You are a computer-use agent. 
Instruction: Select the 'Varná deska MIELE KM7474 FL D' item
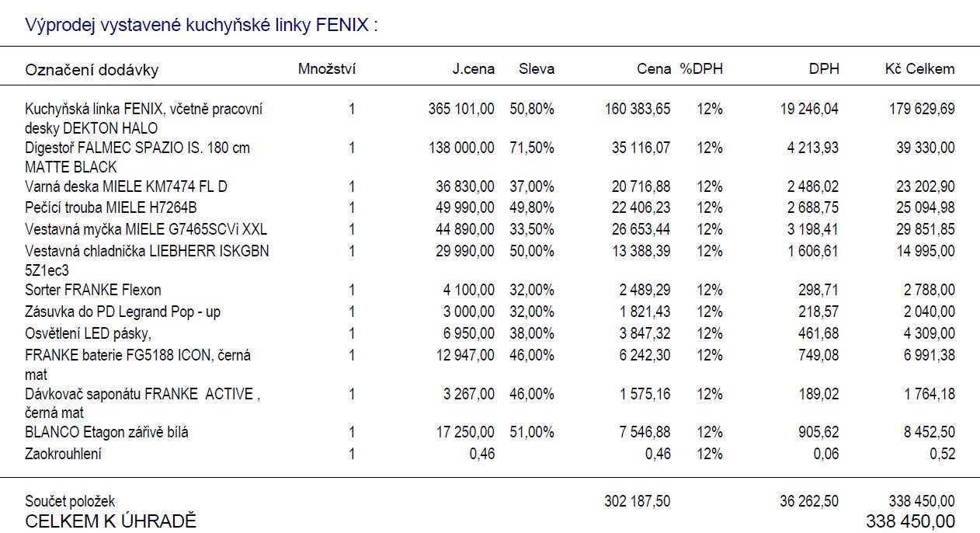click(x=126, y=186)
